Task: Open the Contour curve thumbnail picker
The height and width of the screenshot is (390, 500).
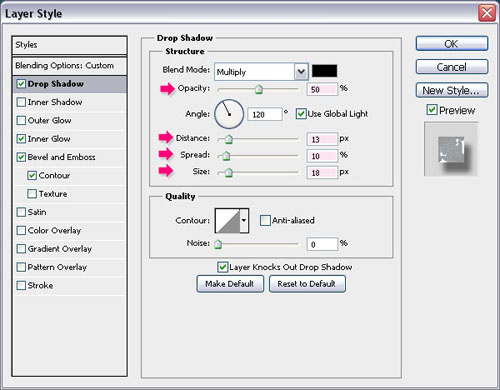Action: [228, 220]
